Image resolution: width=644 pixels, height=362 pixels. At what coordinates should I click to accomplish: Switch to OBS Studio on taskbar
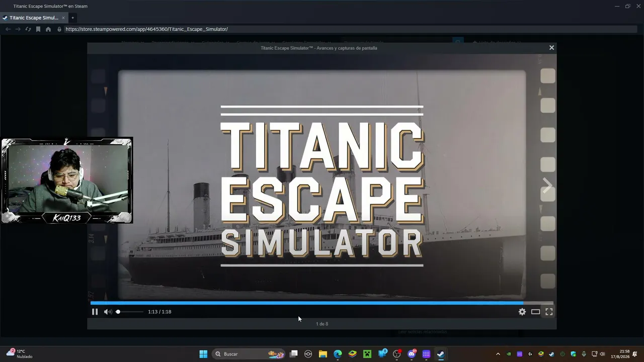(397, 354)
